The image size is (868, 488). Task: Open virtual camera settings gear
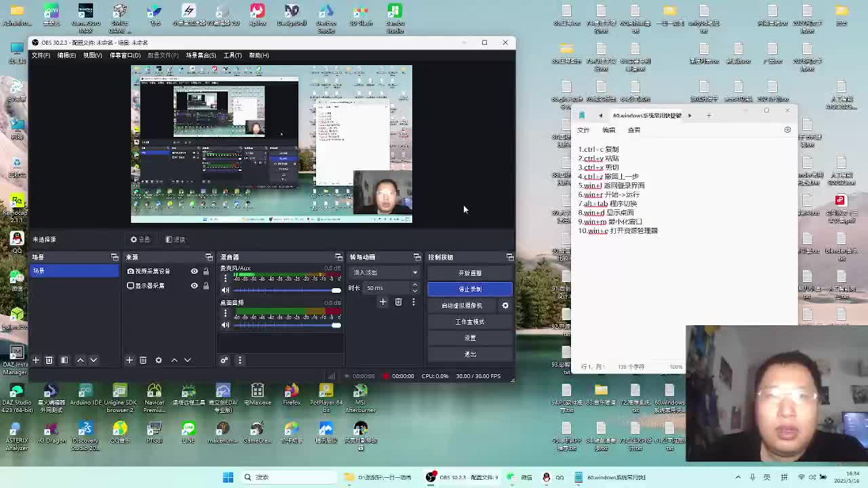coord(505,306)
